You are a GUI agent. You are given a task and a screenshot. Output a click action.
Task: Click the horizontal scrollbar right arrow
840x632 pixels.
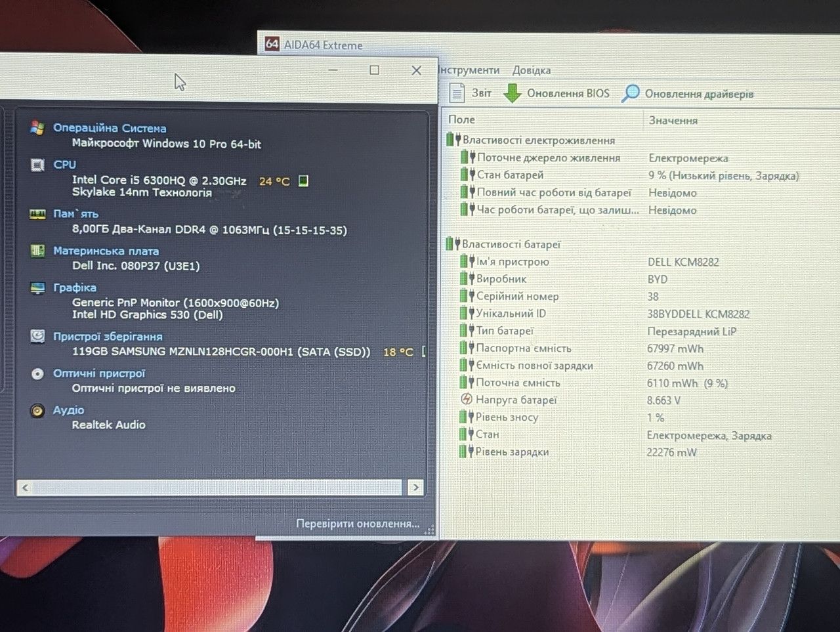tap(415, 488)
